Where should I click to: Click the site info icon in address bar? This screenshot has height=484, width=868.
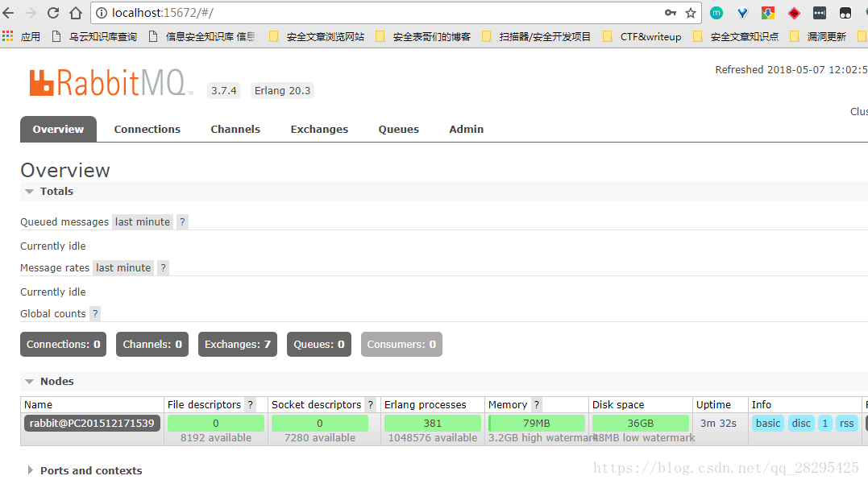tap(102, 13)
